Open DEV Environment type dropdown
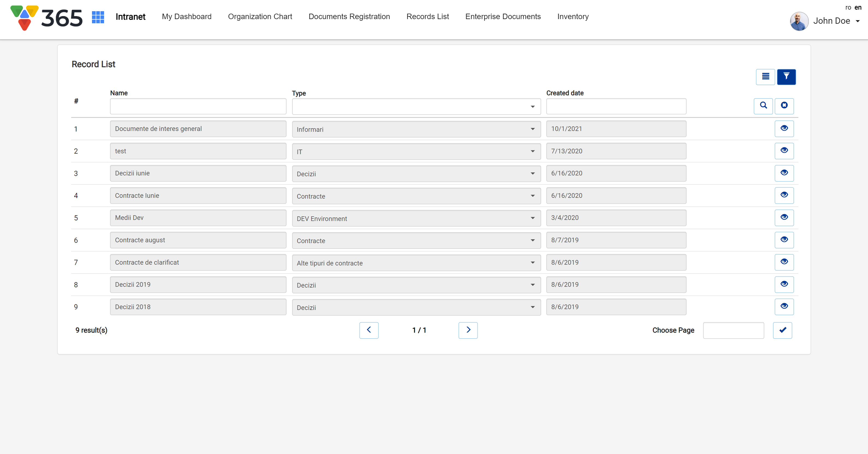This screenshot has height=454, width=868. (x=416, y=218)
